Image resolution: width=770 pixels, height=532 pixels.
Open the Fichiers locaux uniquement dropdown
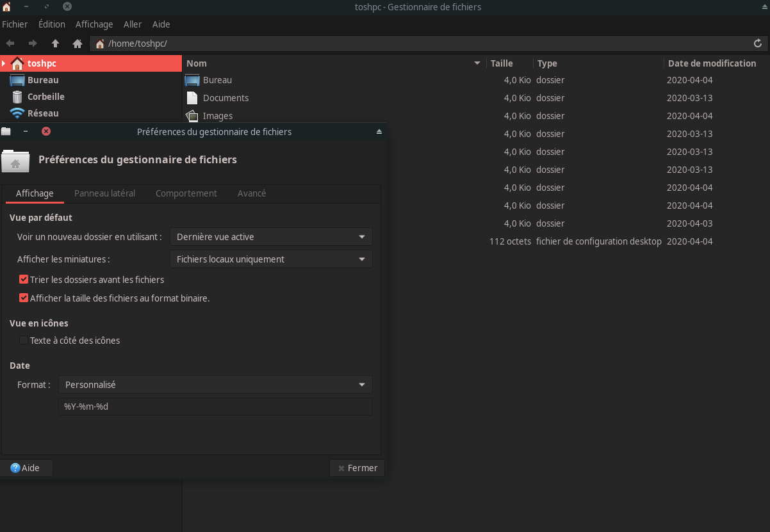point(270,259)
